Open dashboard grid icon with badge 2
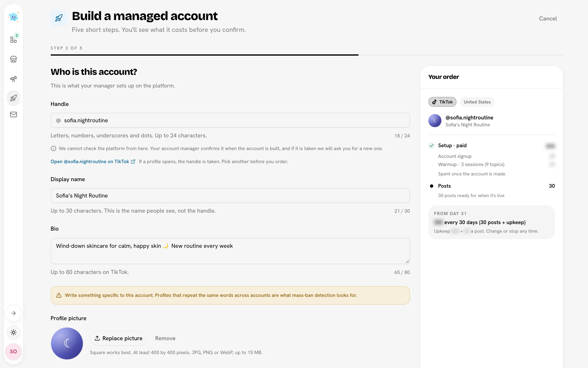The height and width of the screenshot is (368, 588). pos(13,39)
